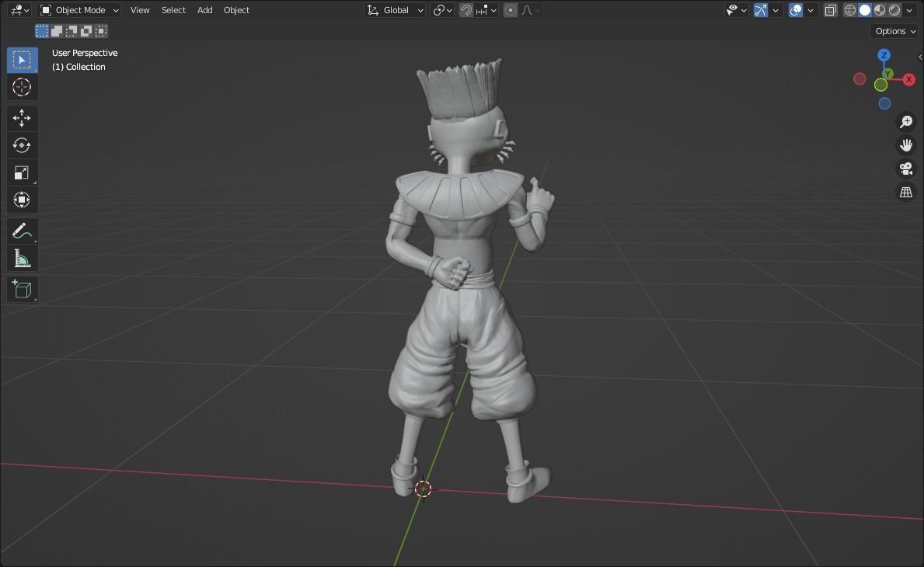Click the hand pan view icon
Viewport: 924px width, 567px height.
905,144
